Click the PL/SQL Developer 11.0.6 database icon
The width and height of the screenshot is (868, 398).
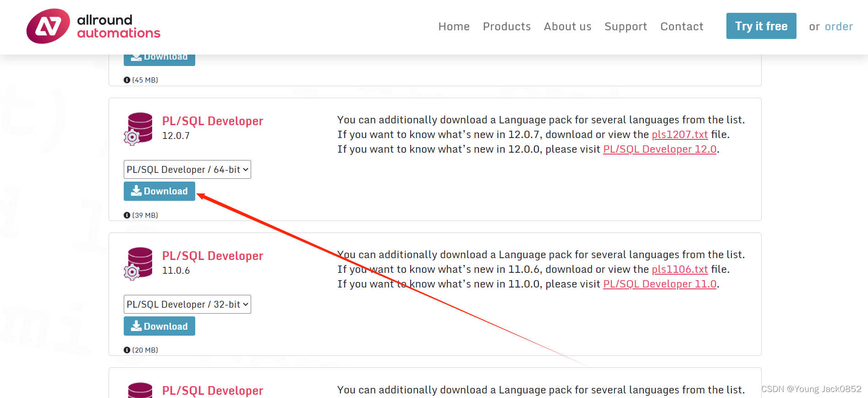138,264
